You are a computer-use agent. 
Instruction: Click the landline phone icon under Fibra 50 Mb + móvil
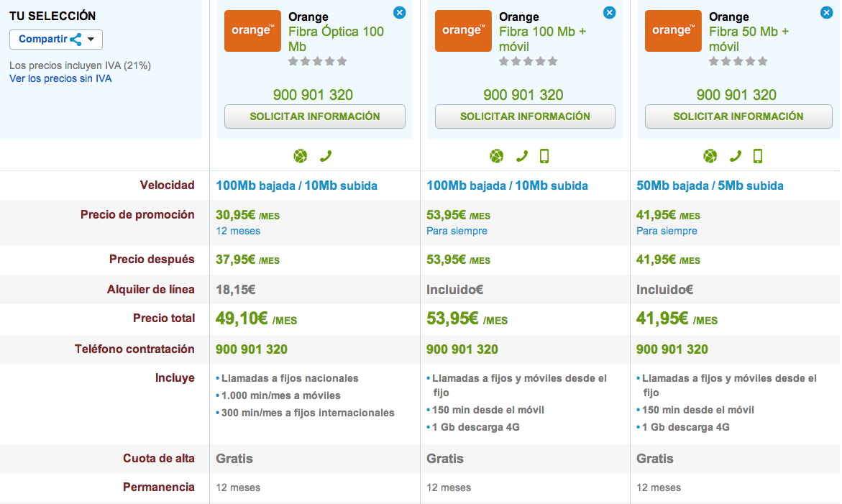pos(735,156)
